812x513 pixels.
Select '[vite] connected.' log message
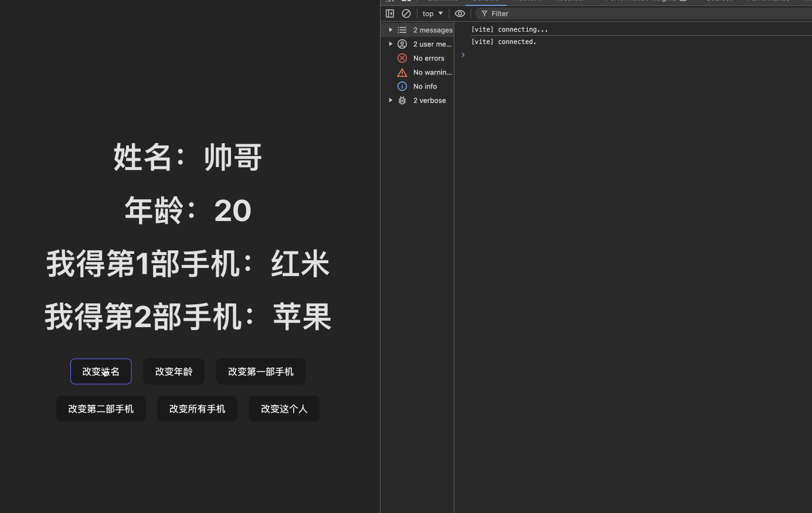point(504,42)
